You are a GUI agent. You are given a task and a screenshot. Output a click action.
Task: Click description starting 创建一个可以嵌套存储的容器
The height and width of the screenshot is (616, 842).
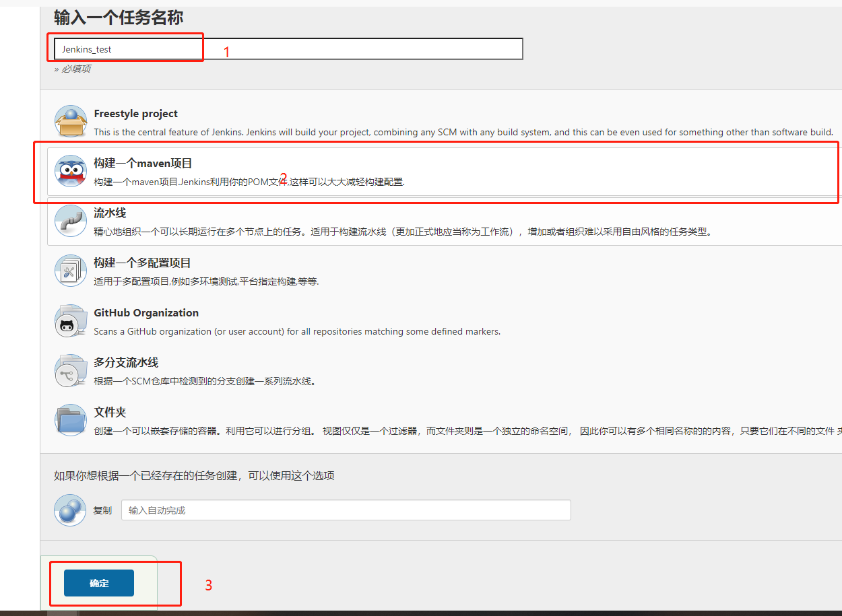tap(467, 431)
